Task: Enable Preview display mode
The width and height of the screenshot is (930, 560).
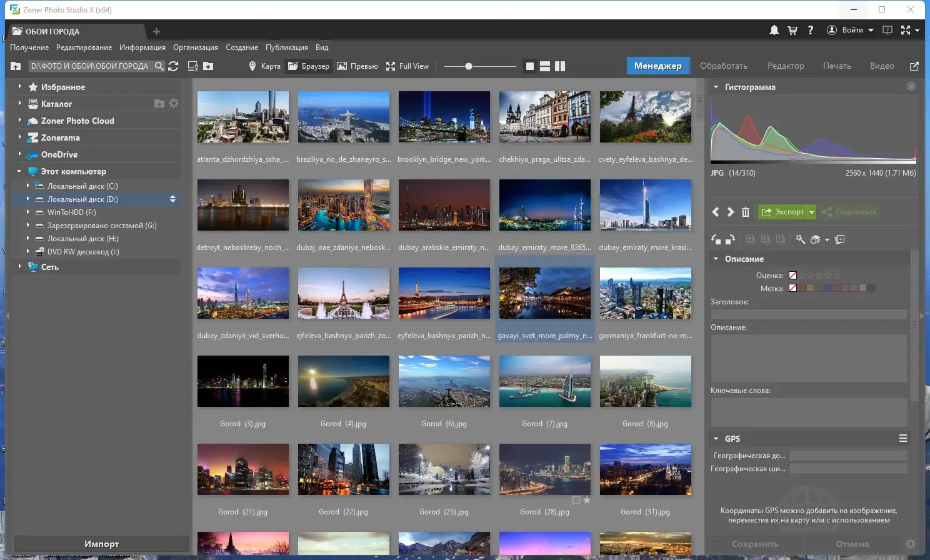Action: (357, 66)
